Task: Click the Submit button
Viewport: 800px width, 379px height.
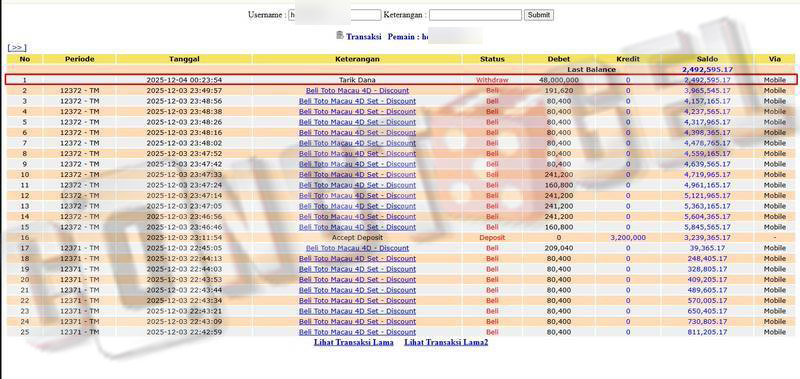Action: tap(539, 15)
